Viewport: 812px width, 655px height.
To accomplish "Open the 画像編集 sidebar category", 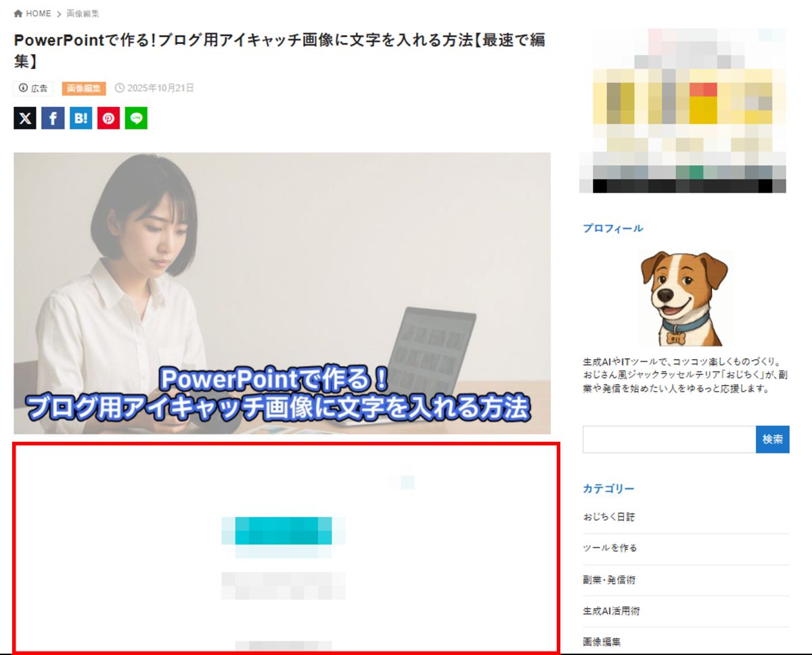I will (602, 641).
